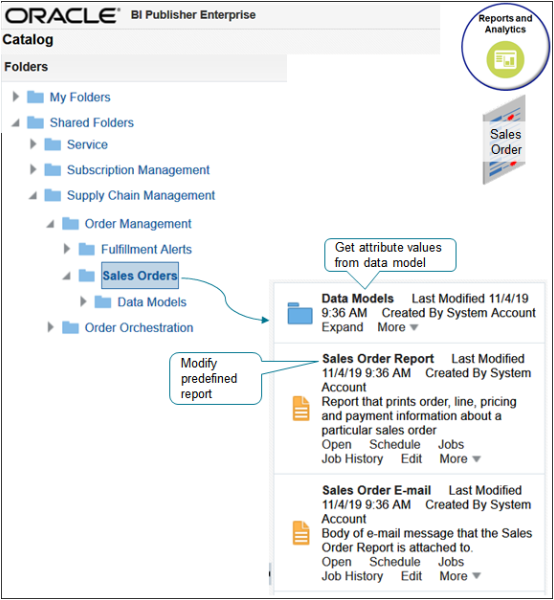Expand the Order Orchestration node

[50, 327]
